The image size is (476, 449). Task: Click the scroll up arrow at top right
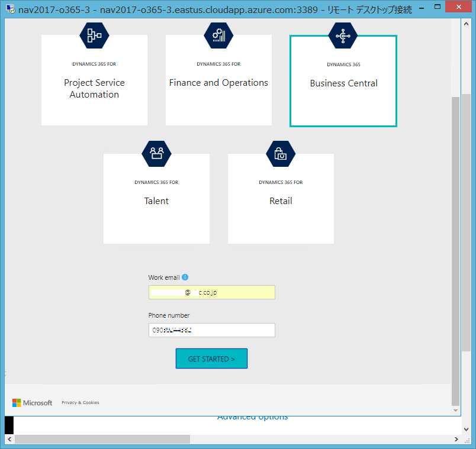[x=467, y=24]
